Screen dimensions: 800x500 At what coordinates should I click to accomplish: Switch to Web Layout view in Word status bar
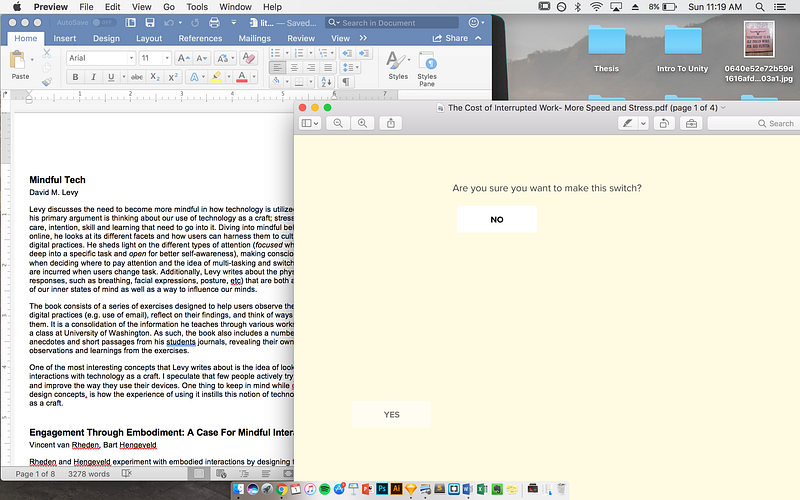(x=221, y=473)
